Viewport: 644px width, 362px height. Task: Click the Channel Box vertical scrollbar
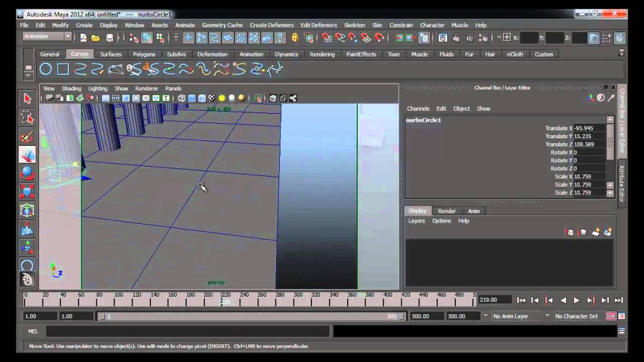click(x=610, y=156)
